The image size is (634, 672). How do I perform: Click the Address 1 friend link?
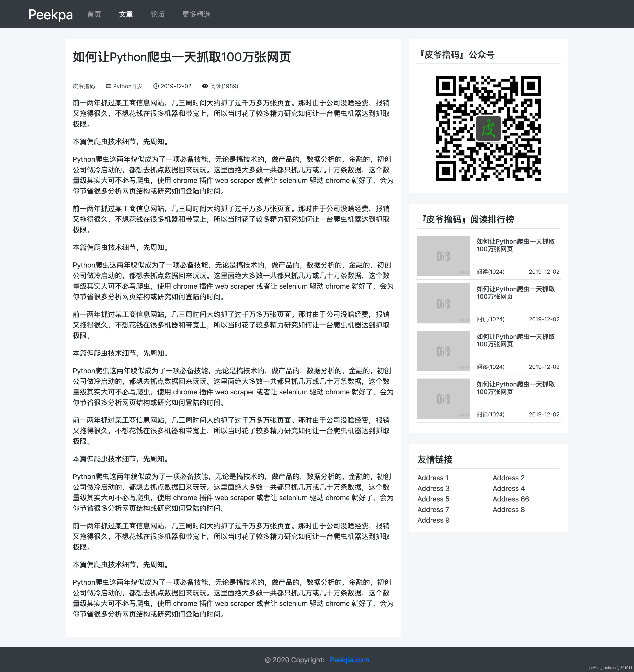pyautogui.click(x=433, y=477)
